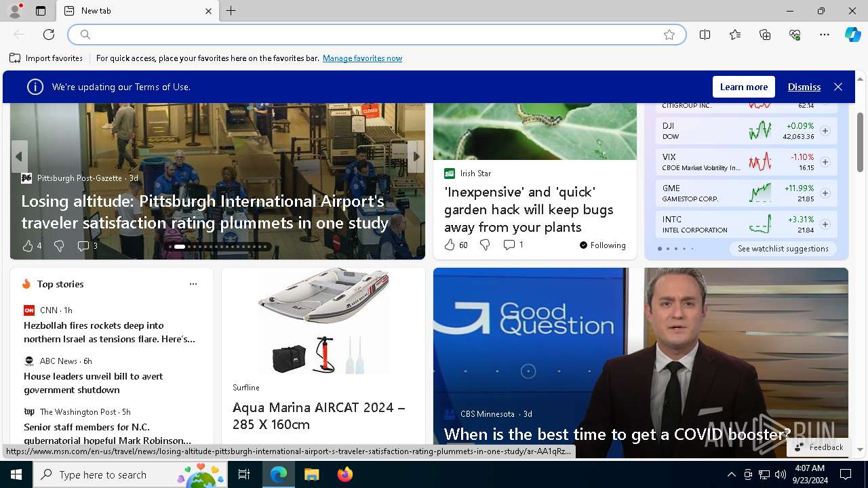Launch Firefox from taskbar

(x=344, y=474)
